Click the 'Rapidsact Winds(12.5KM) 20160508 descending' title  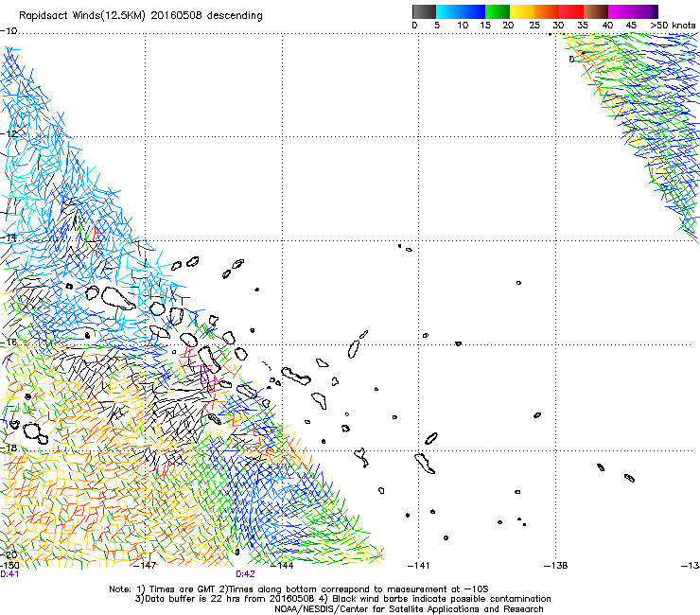coord(141,16)
